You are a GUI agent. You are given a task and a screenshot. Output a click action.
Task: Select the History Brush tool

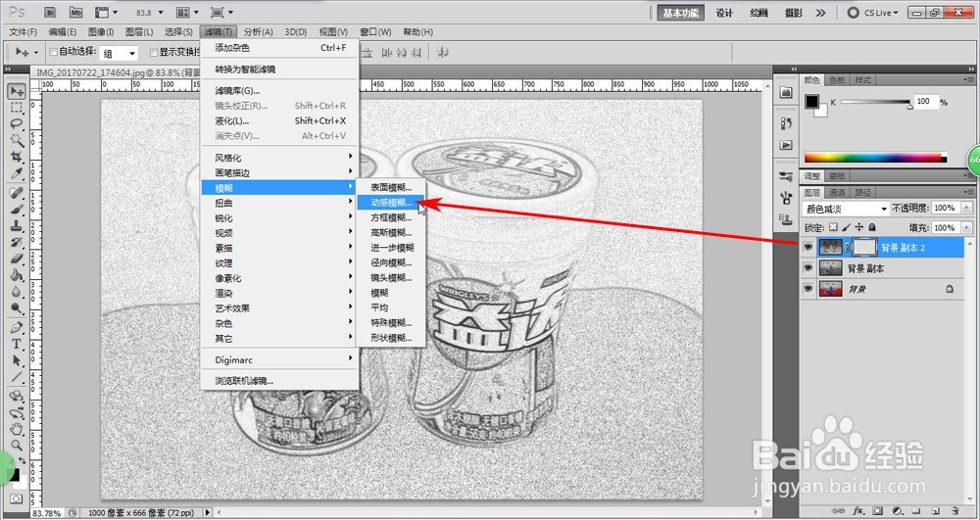(x=17, y=242)
